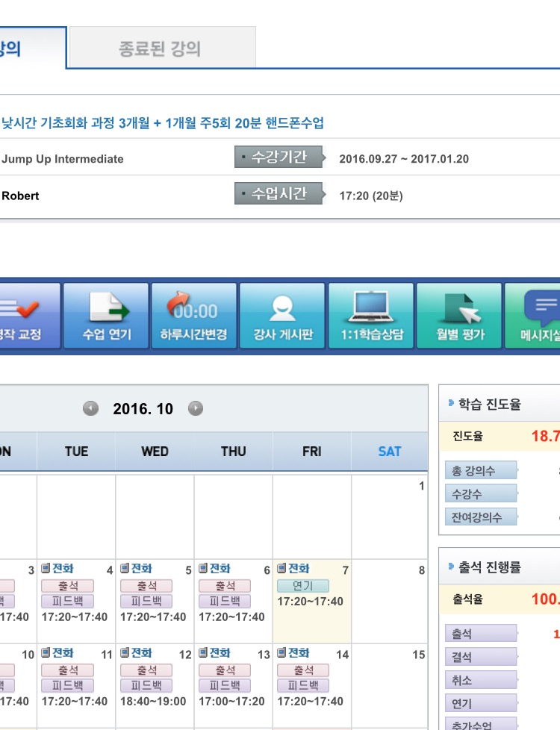Open 피드백 for October 12 class
560x730 pixels.
[146, 686]
